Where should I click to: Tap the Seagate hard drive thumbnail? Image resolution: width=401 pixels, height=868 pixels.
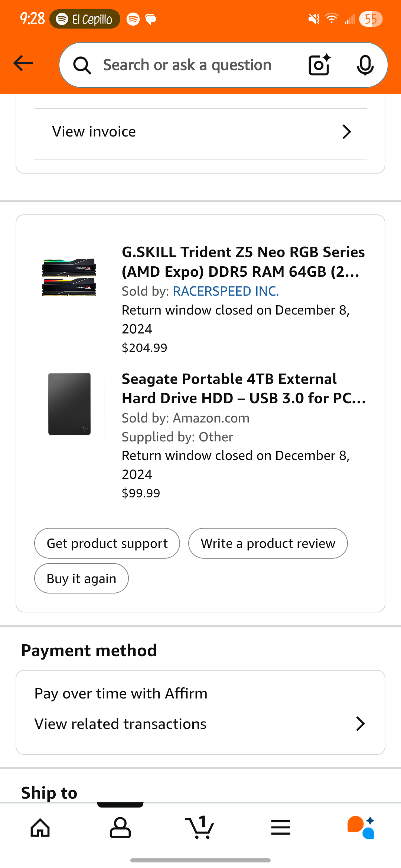pyautogui.click(x=69, y=404)
